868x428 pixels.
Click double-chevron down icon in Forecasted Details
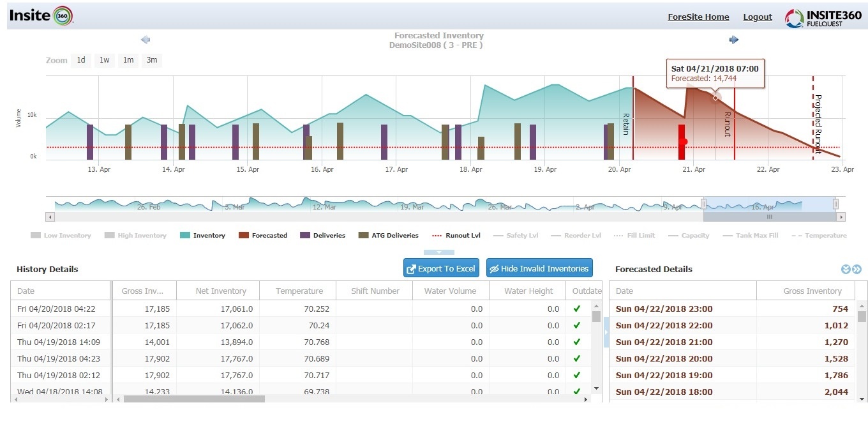tap(846, 270)
